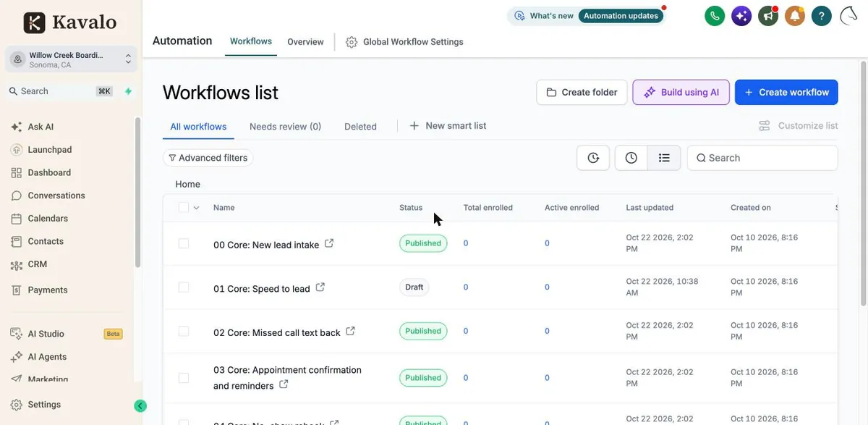Click the Dashboard grid icon
Screen dimensions: 868x425
click(17, 172)
